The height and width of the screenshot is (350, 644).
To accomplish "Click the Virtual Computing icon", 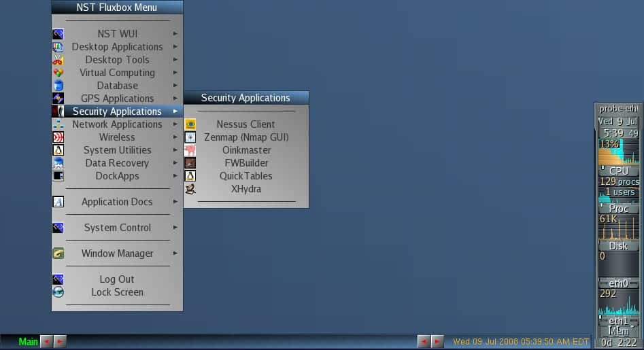I will [x=58, y=73].
